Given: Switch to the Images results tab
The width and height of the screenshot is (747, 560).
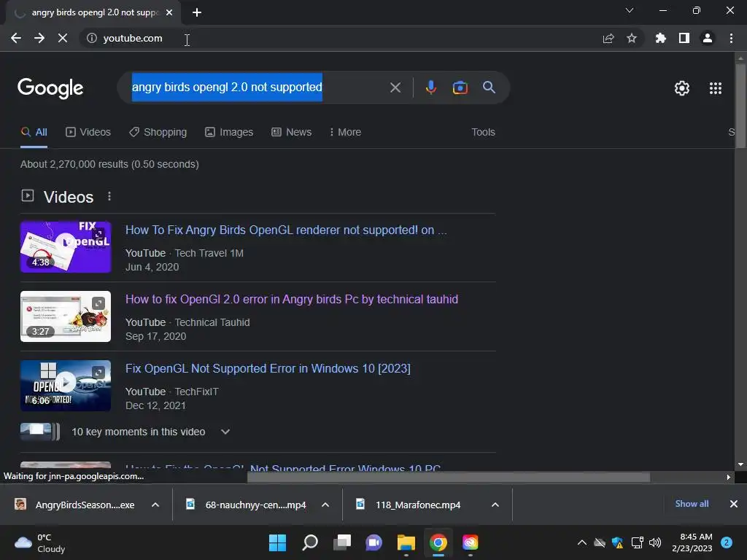Looking at the screenshot, I should [x=229, y=132].
